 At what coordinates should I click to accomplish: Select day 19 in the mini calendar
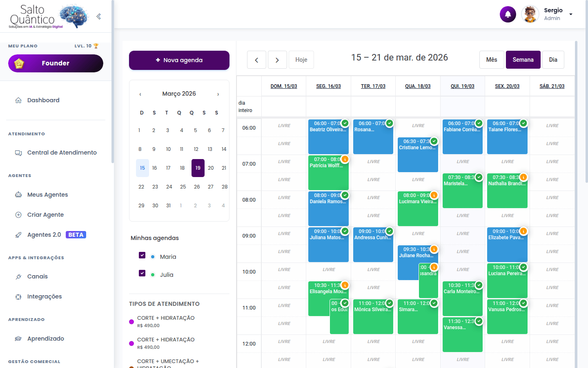pyautogui.click(x=198, y=168)
